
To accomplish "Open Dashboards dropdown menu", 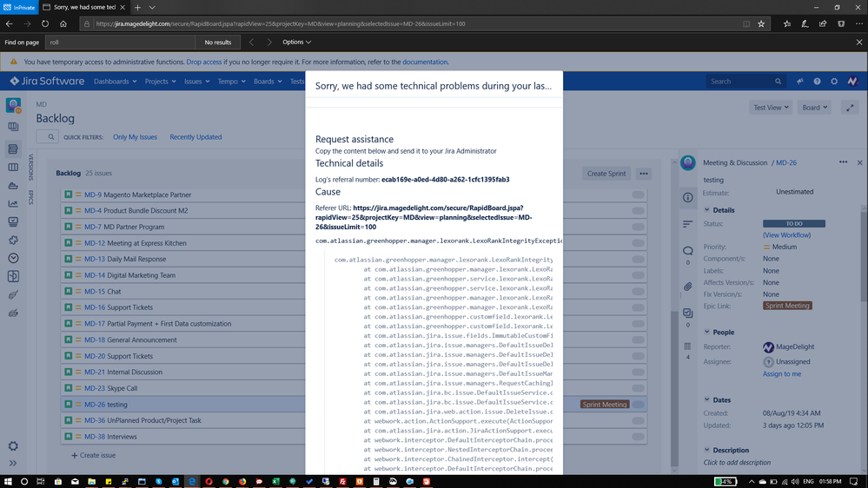I will pyautogui.click(x=116, y=82).
